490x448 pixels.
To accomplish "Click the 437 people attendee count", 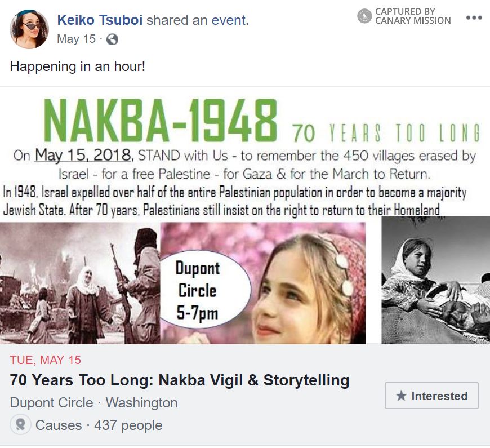I will (x=128, y=425).
